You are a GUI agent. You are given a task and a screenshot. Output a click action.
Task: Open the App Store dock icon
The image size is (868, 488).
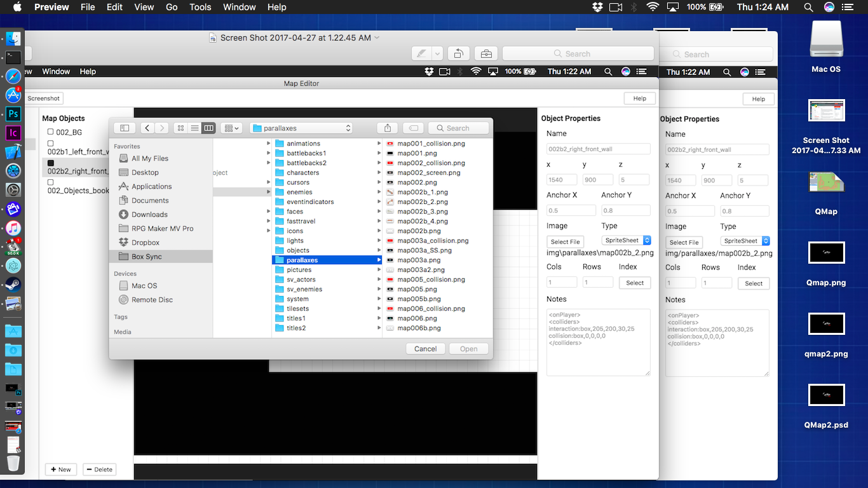[13, 95]
